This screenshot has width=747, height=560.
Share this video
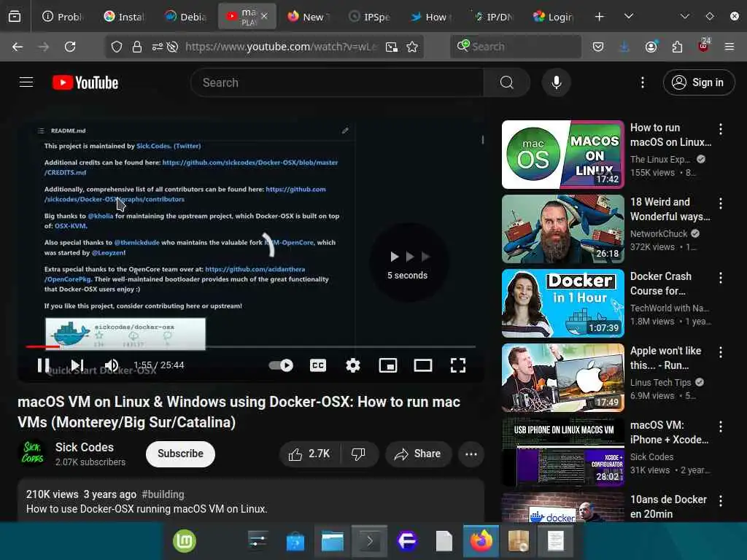pyautogui.click(x=417, y=454)
